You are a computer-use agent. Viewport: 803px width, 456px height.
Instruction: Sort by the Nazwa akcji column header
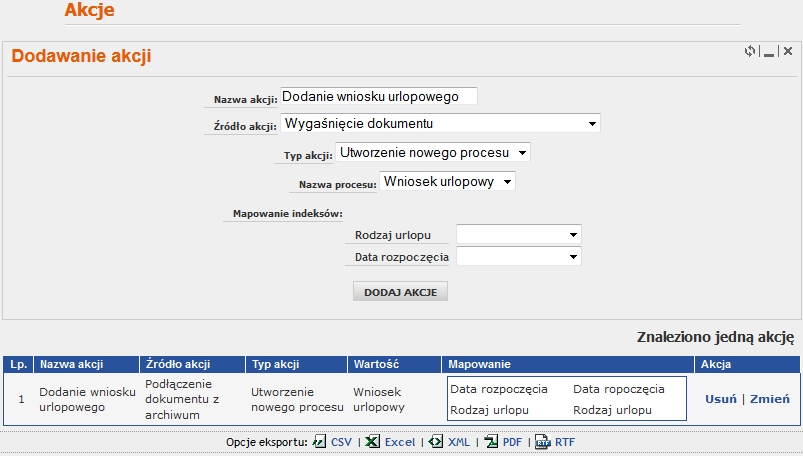71,365
